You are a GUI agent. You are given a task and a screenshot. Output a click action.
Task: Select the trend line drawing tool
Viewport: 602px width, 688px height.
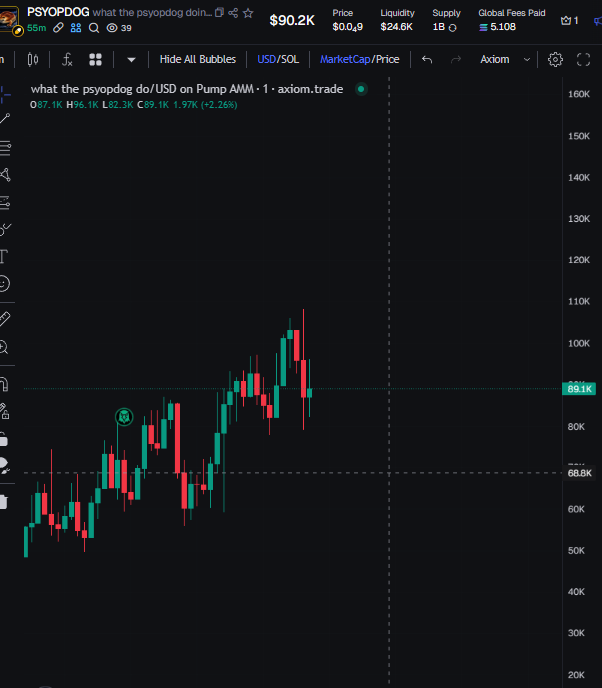tap(5, 118)
